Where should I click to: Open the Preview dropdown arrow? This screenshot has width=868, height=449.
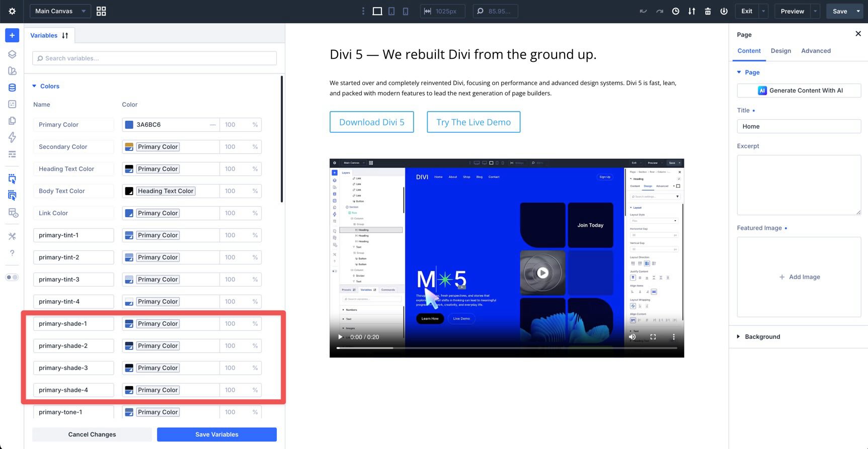click(x=815, y=11)
